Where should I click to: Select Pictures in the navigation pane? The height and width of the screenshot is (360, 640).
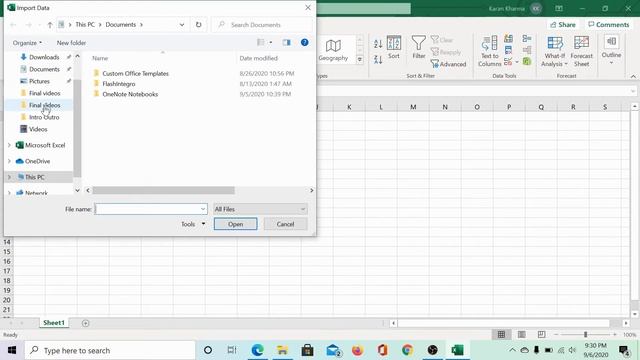tap(39, 81)
